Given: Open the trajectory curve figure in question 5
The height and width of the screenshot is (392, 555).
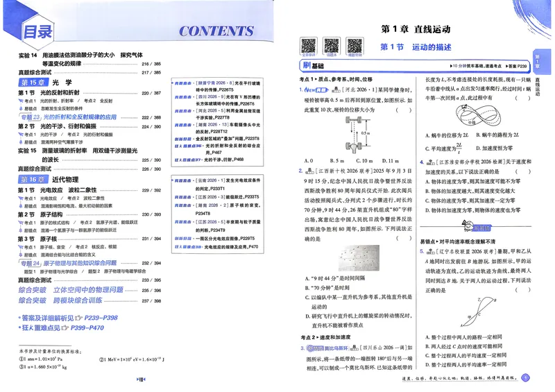Looking at the screenshot, I should 478,312.
